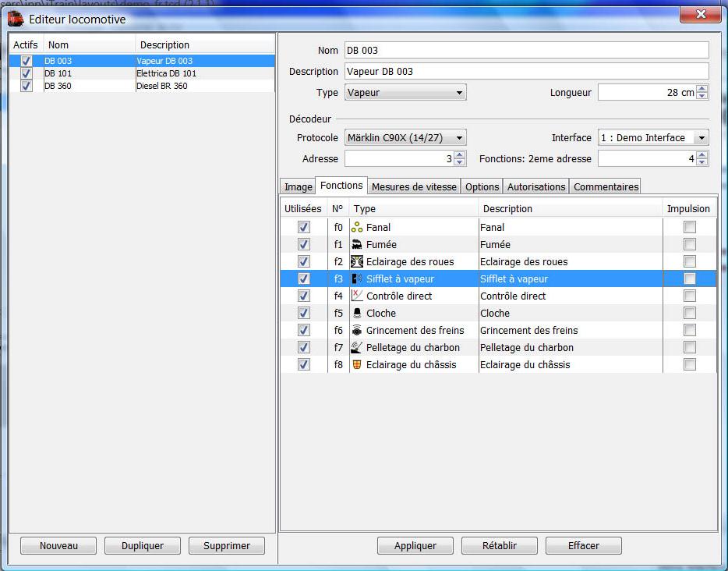Open the Type dropdown showing Vapeur
The width and height of the screenshot is (728, 571).
point(405,93)
